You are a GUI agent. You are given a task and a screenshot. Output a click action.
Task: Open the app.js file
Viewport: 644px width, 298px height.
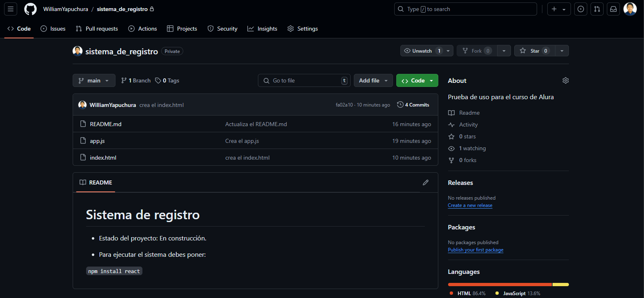(97, 141)
